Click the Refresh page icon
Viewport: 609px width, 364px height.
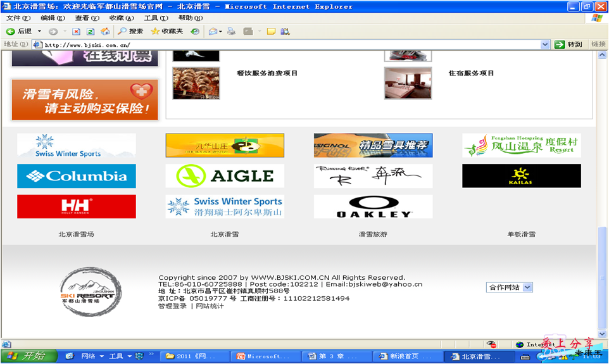[x=91, y=32]
